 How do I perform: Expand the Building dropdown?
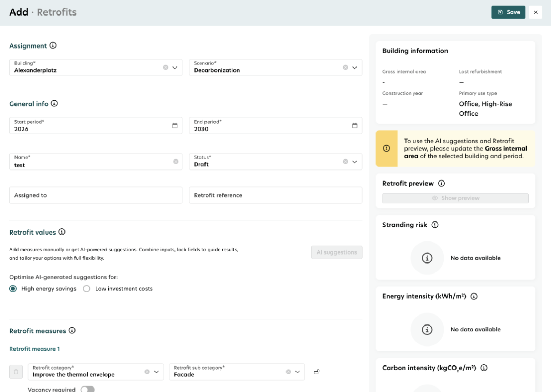175,68
